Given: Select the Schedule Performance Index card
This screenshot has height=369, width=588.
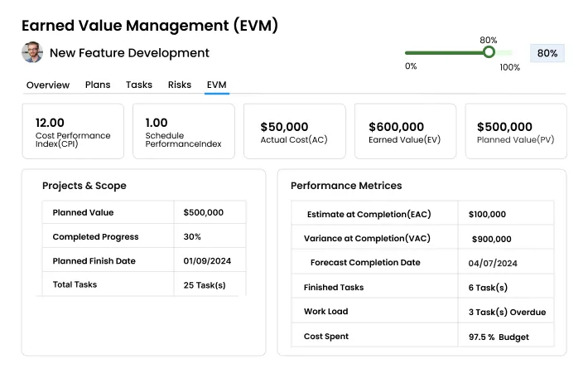Looking at the screenshot, I should (x=184, y=131).
